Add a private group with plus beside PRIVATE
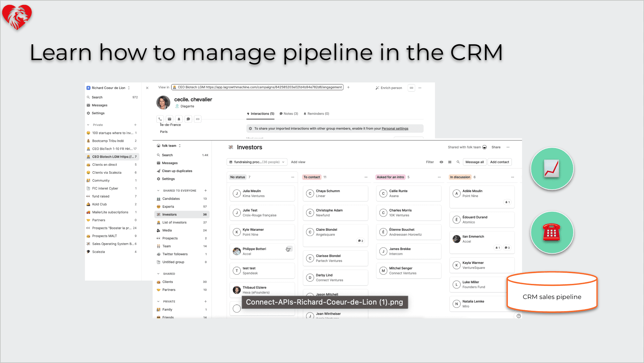Viewport: 644px width, 363px height. pos(206,301)
